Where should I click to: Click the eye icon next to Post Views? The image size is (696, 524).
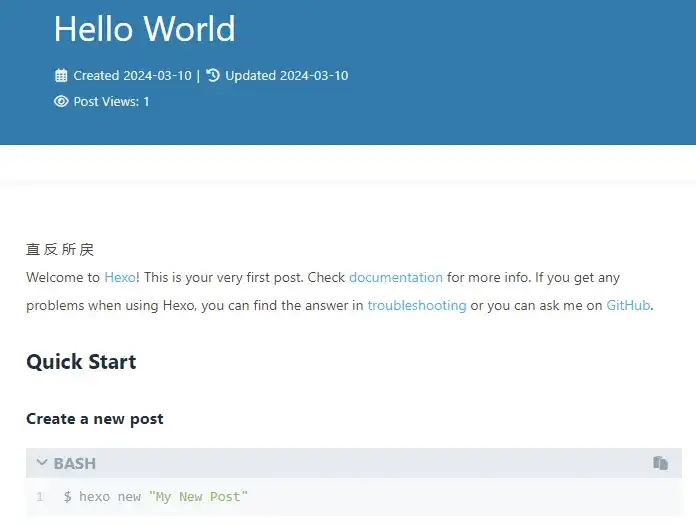[61, 102]
